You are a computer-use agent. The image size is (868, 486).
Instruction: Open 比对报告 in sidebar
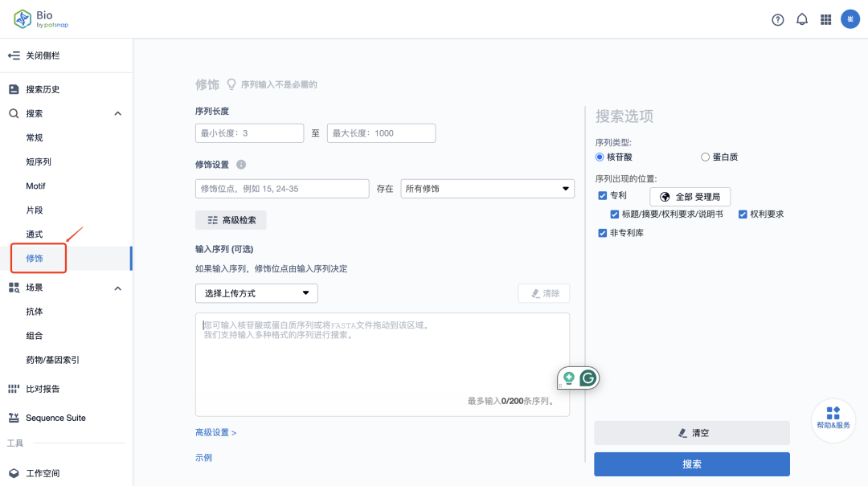[43, 389]
